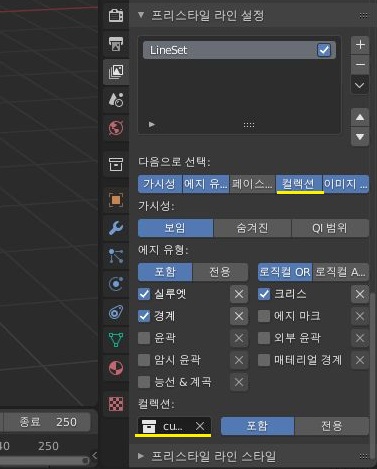The width and height of the screenshot is (377, 469).
Task: Clear the cu.. collection with X
Action: [x=200, y=426]
